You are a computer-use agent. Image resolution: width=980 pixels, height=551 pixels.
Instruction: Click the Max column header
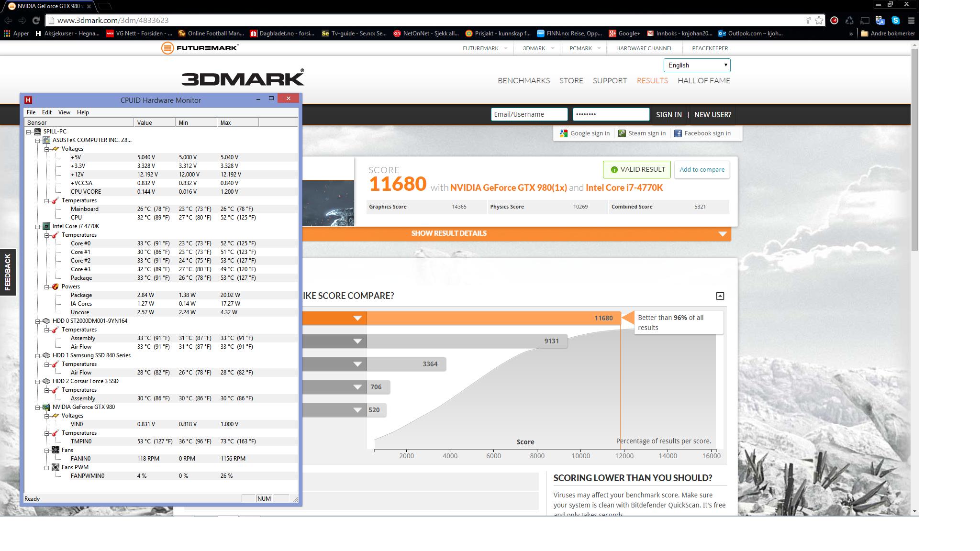[x=237, y=123]
